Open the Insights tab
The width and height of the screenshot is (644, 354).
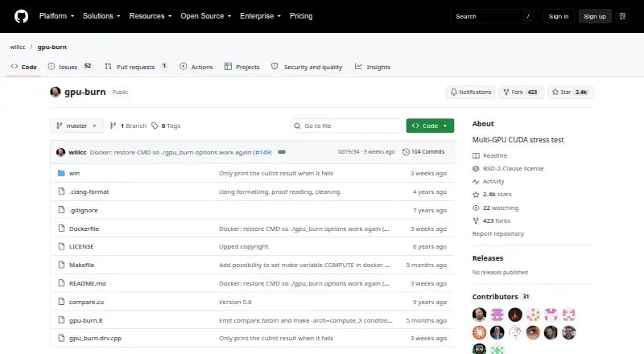(x=373, y=67)
